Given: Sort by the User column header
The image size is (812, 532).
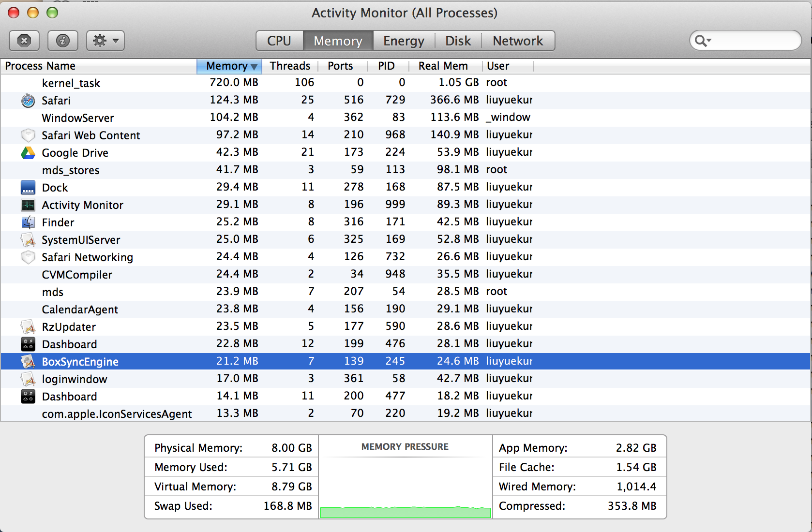Looking at the screenshot, I should [508, 66].
